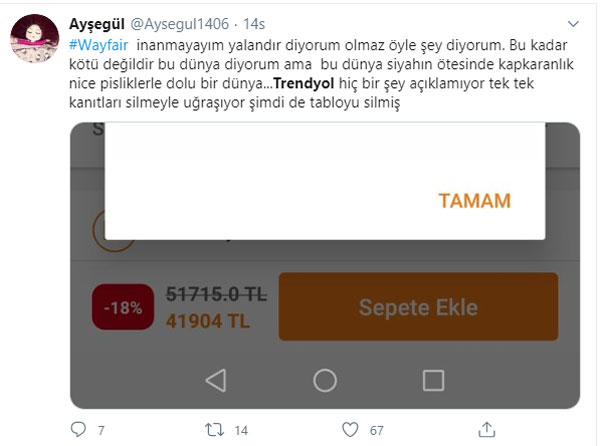Expand the tweet options chevron
Screen dimensions: 600x446
(573, 24)
